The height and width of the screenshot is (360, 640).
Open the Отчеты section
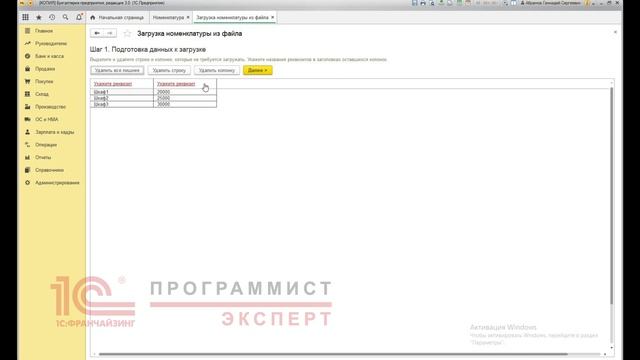43,157
